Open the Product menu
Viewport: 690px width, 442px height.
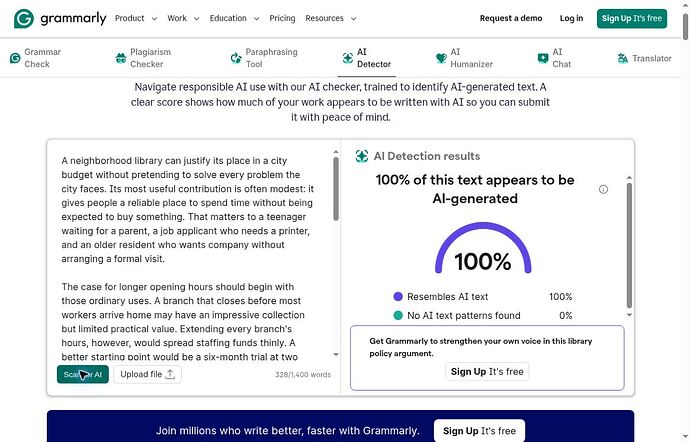pyautogui.click(x=136, y=18)
